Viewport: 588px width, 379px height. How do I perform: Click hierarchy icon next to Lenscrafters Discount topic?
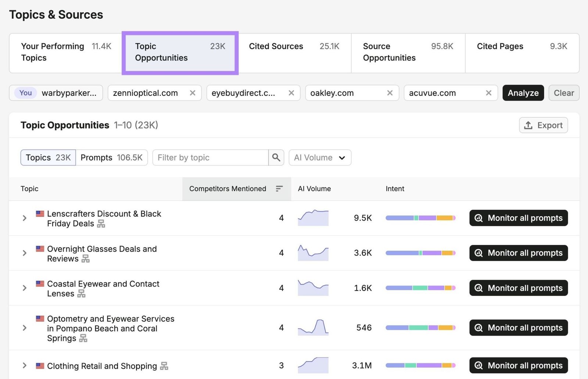(101, 224)
